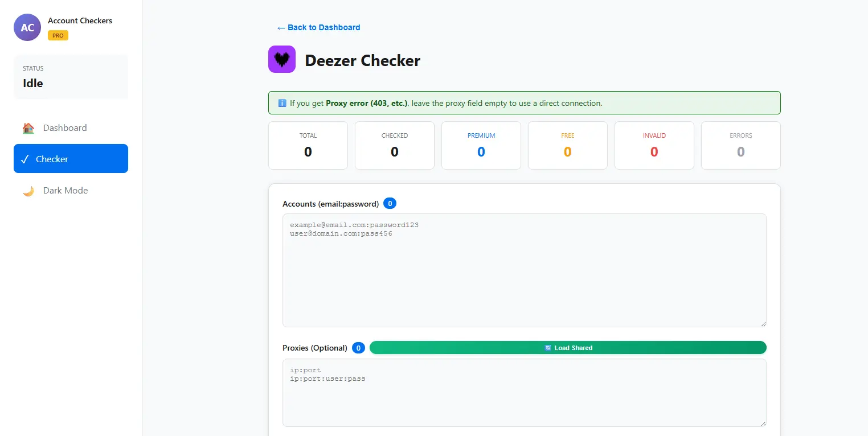Click the house icon beside Dashboard

(x=28, y=128)
